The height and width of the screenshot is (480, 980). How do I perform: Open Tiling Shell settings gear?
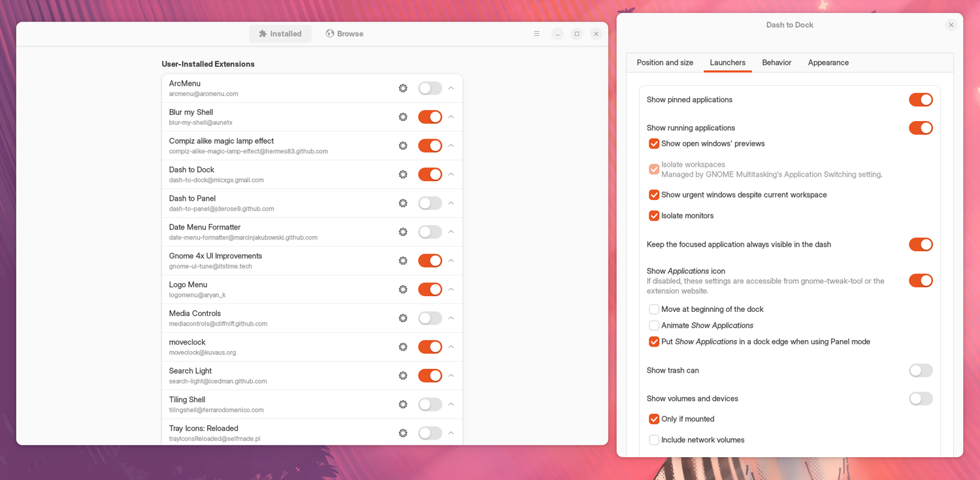click(403, 405)
